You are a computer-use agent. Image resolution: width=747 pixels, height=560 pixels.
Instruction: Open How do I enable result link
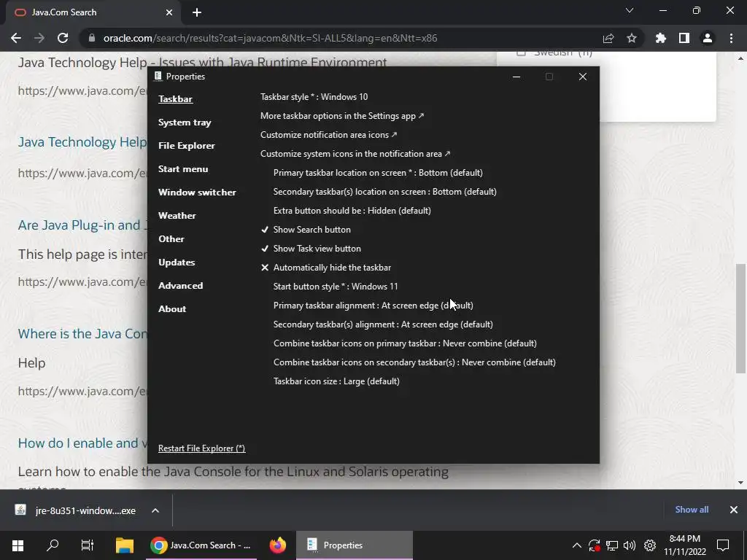coord(82,443)
